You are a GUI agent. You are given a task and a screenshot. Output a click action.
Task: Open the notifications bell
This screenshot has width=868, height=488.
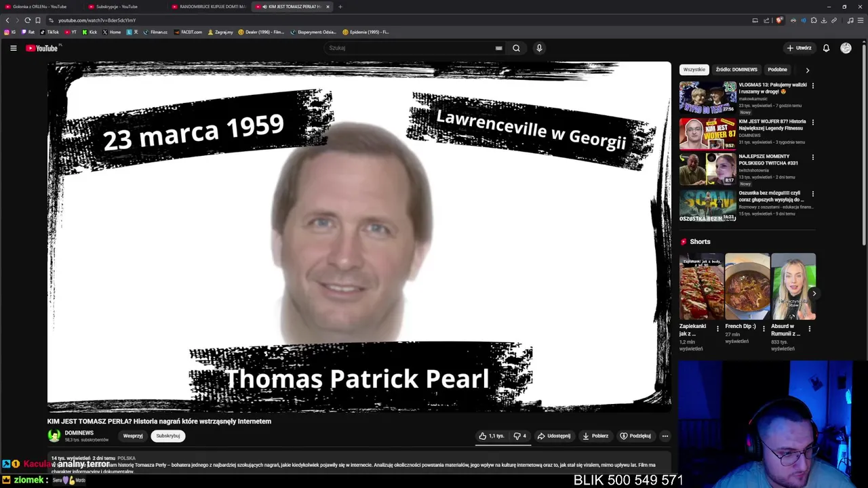826,48
